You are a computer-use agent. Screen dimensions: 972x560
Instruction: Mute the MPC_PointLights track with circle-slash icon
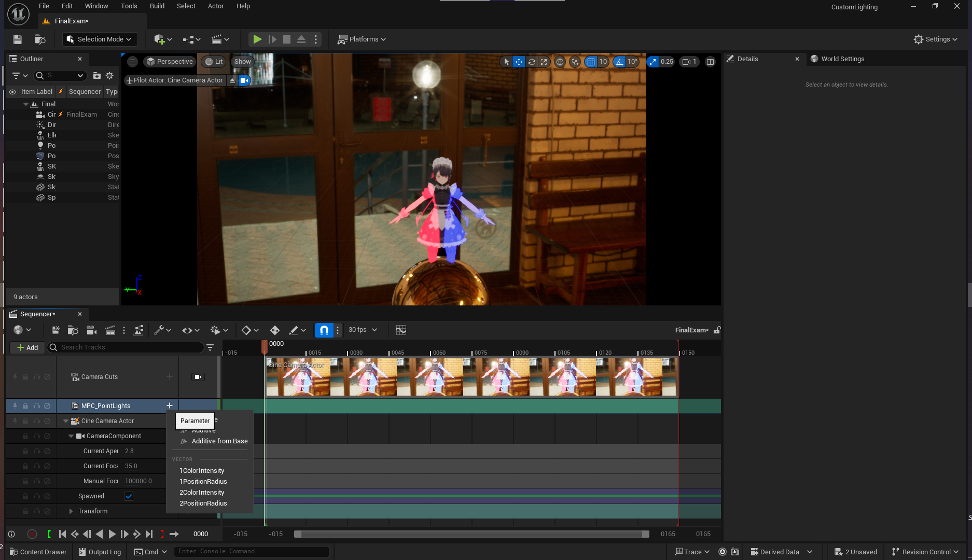[47, 406]
